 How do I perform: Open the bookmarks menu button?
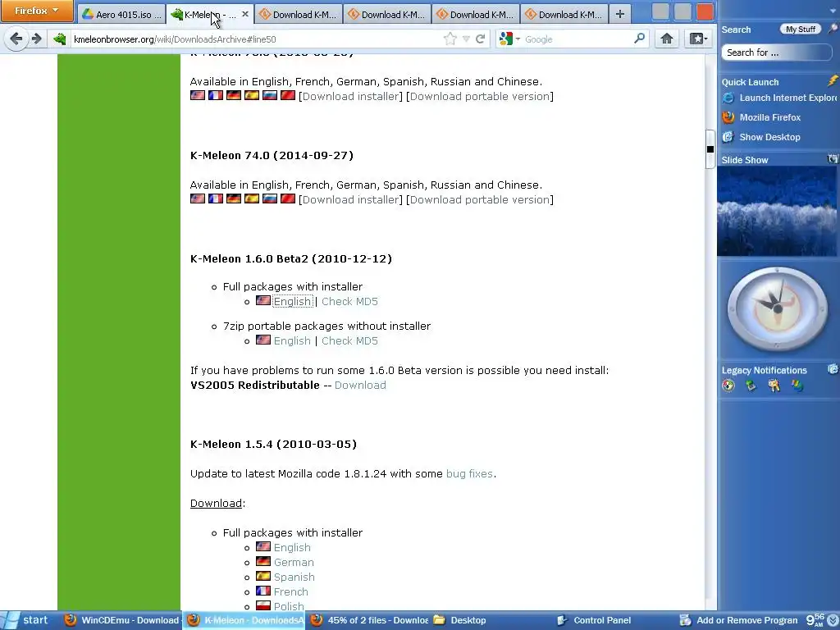coord(698,39)
